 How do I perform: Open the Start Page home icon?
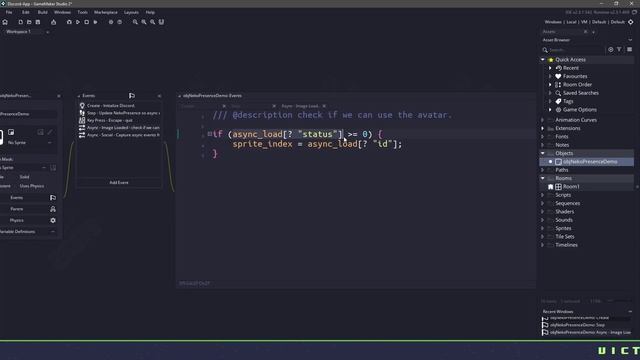click(5, 22)
